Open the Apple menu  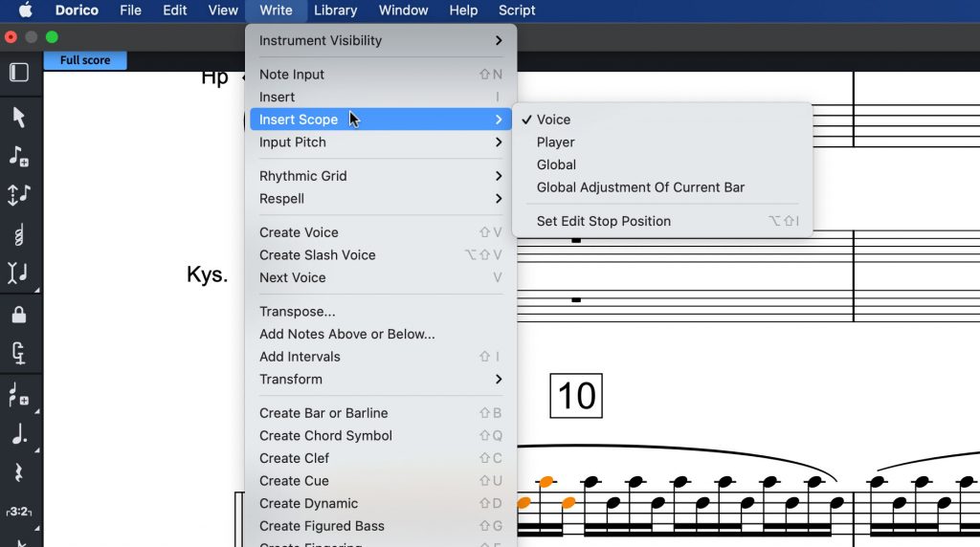(x=25, y=10)
